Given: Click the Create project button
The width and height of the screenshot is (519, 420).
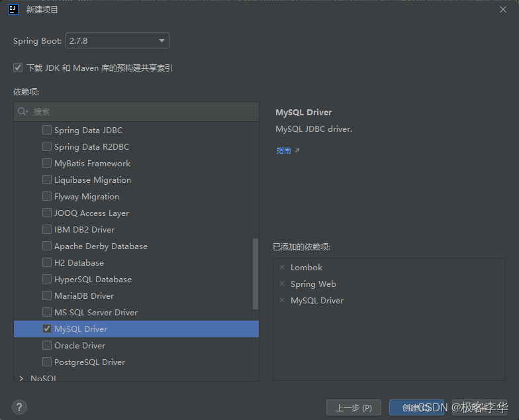Looking at the screenshot, I should coord(416,407).
